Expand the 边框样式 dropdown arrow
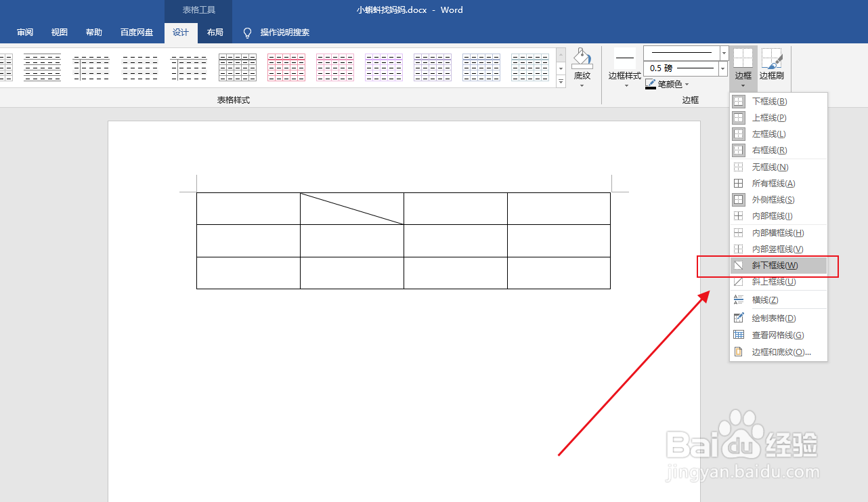 click(626, 86)
